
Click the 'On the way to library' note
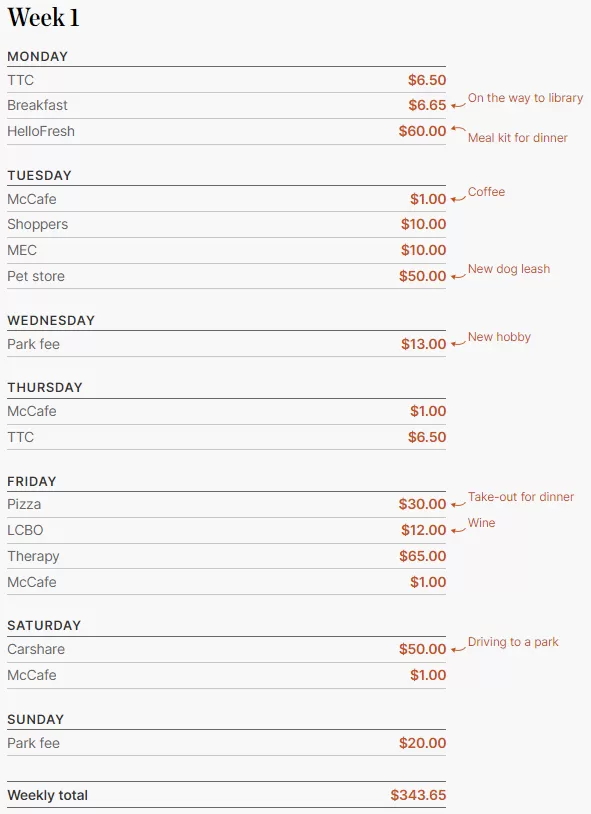click(x=525, y=98)
